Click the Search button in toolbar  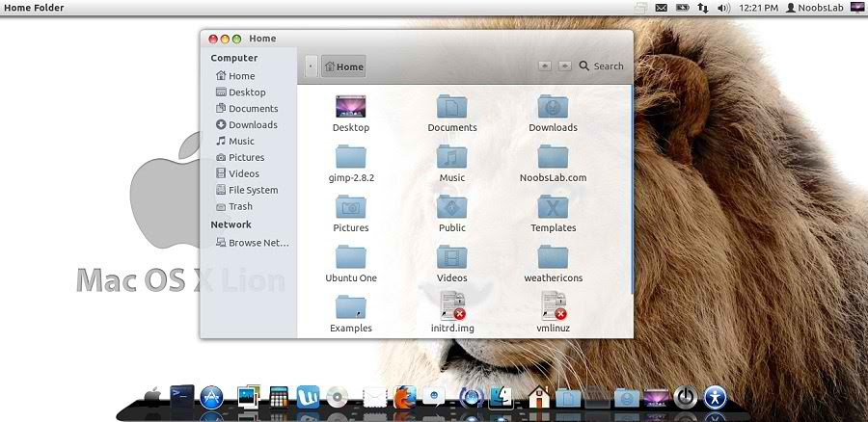pyautogui.click(x=601, y=66)
